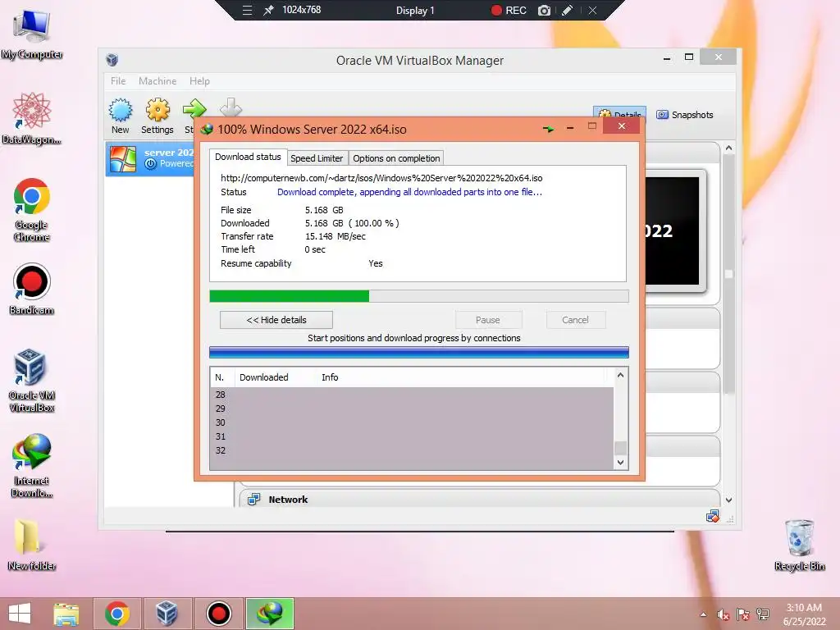Open the Snapshots view in VirtualBox

click(x=685, y=115)
